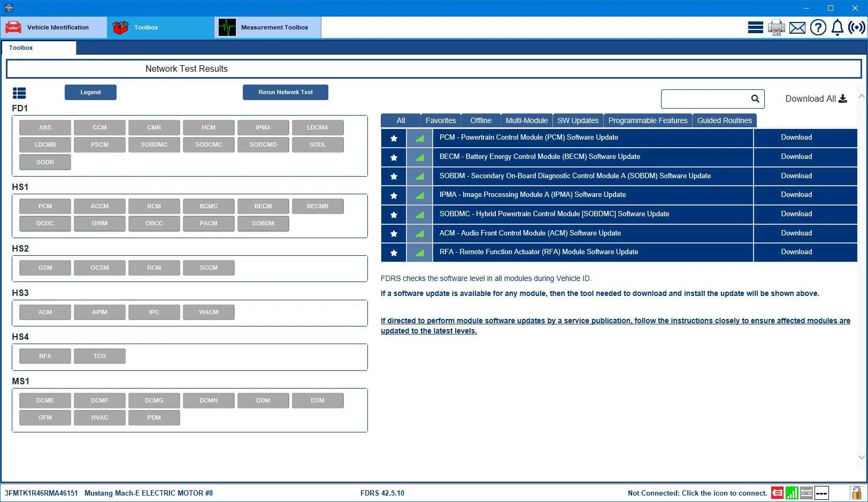
Task: Click the gray device status icon in status bar
Action: [806, 493]
